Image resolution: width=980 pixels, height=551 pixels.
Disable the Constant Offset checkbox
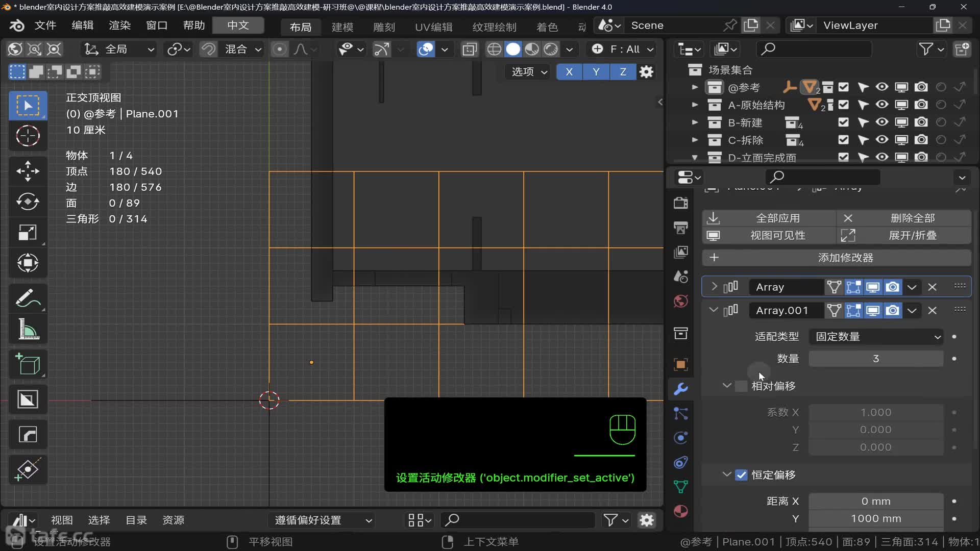click(x=741, y=475)
